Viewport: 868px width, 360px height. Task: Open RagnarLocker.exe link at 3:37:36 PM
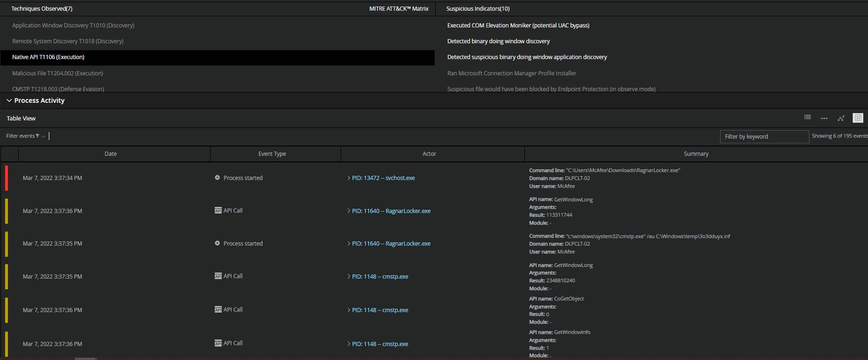tap(391, 211)
